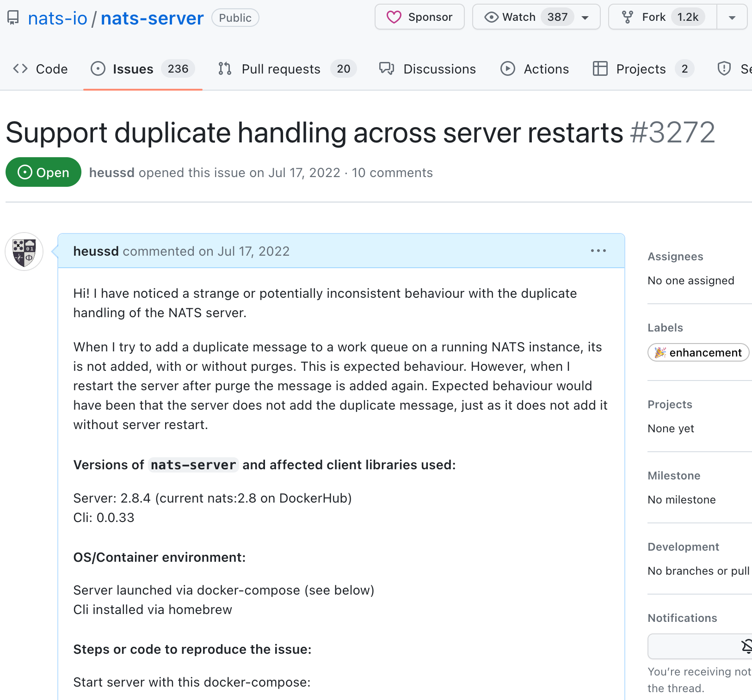752x700 pixels.
Task: Click the Sponsor button label
Action: pyautogui.click(x=430, y=17)
